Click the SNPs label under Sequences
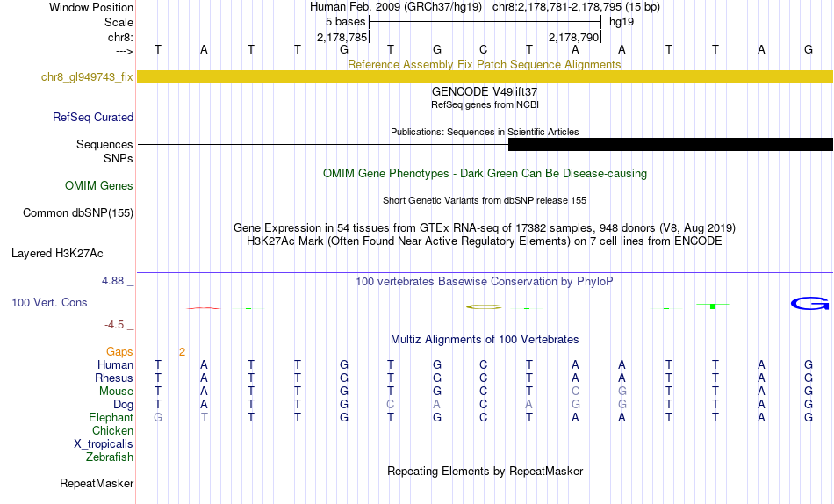Screen dimensions: 834x504 coord(119,158)
